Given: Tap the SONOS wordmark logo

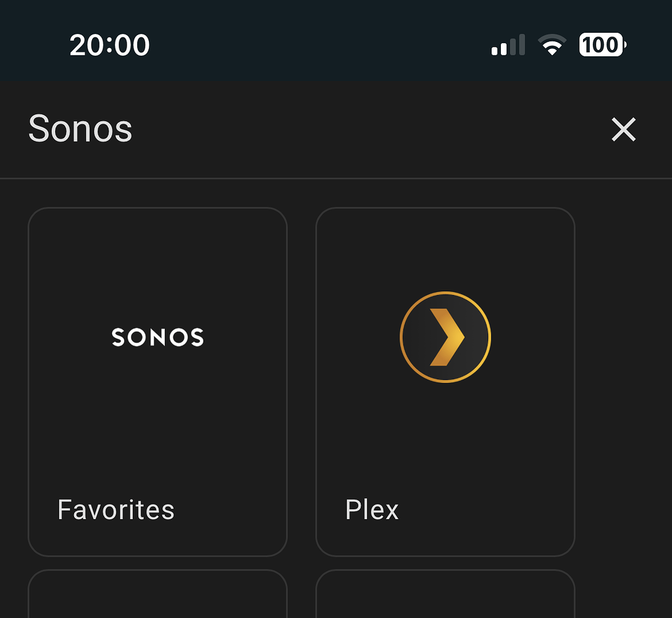Looking at the screenshot, I should 157,337.
